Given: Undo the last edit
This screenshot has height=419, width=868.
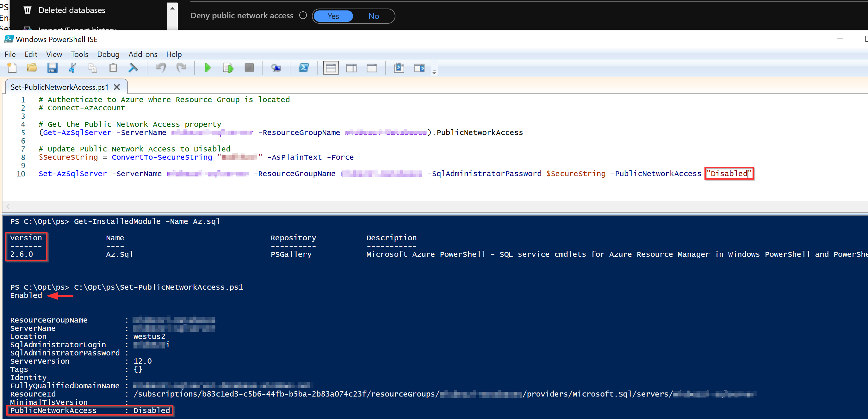Looking at the screenshot, I should pos(161,68).
